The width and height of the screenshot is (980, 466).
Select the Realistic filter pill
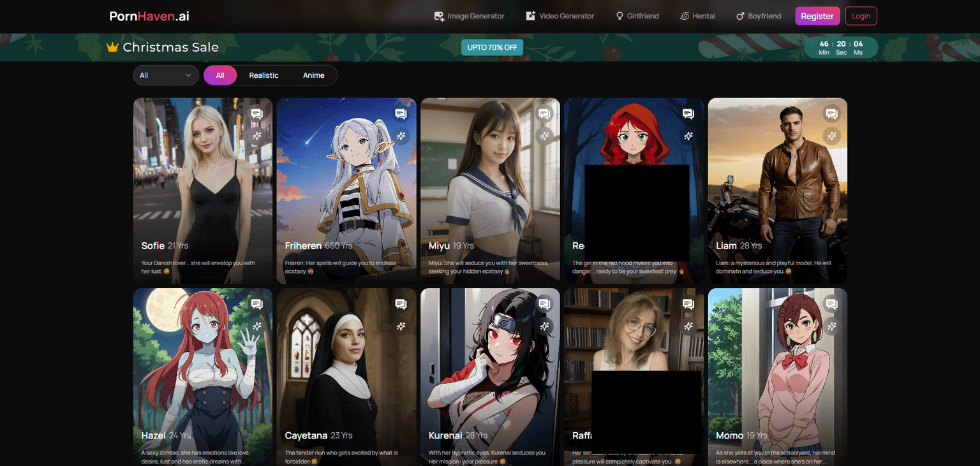tap(264, 75)
